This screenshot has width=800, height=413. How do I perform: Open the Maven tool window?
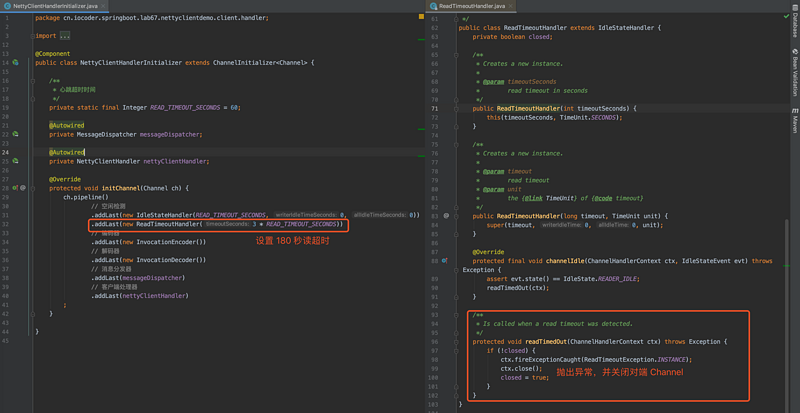(x=793, y=123)
